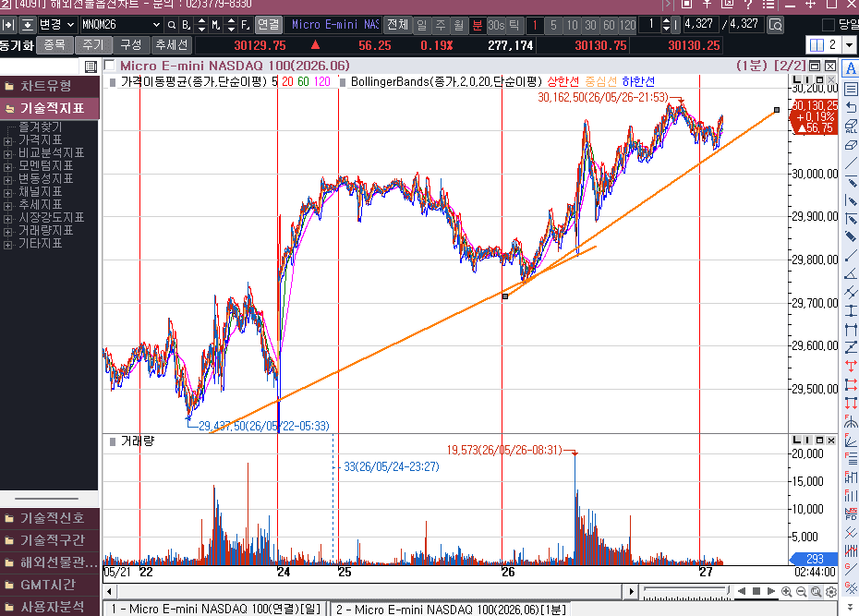Expand 변동성지표 tree node
Viewport: 859px width, 616px height.
click(7, 180)
